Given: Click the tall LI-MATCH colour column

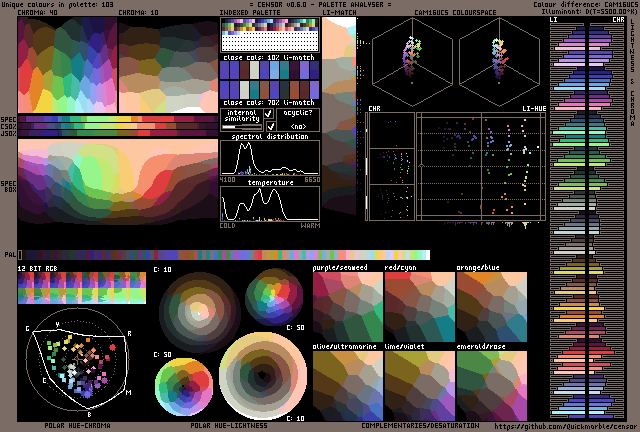Looking at the screenshot, I should tap(339, 116).
